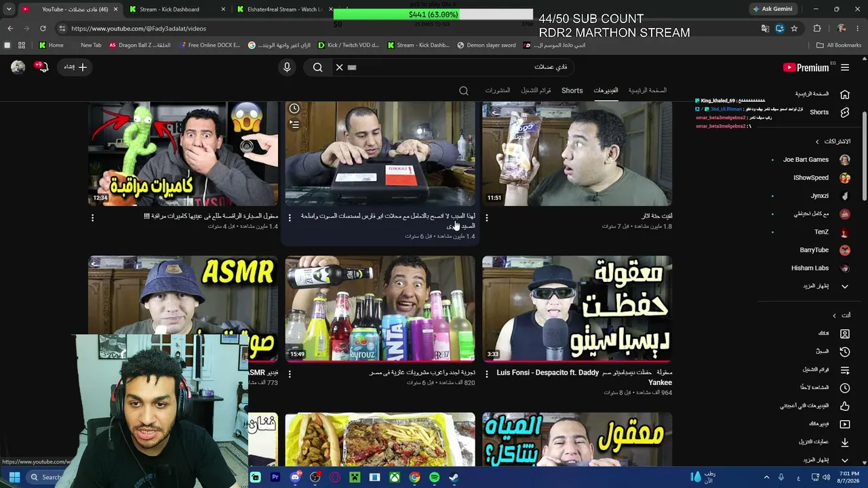Open the Chrome extensions puzzle icon
Image resolution: width=868 pixels, height=488 pixels.
817,28
